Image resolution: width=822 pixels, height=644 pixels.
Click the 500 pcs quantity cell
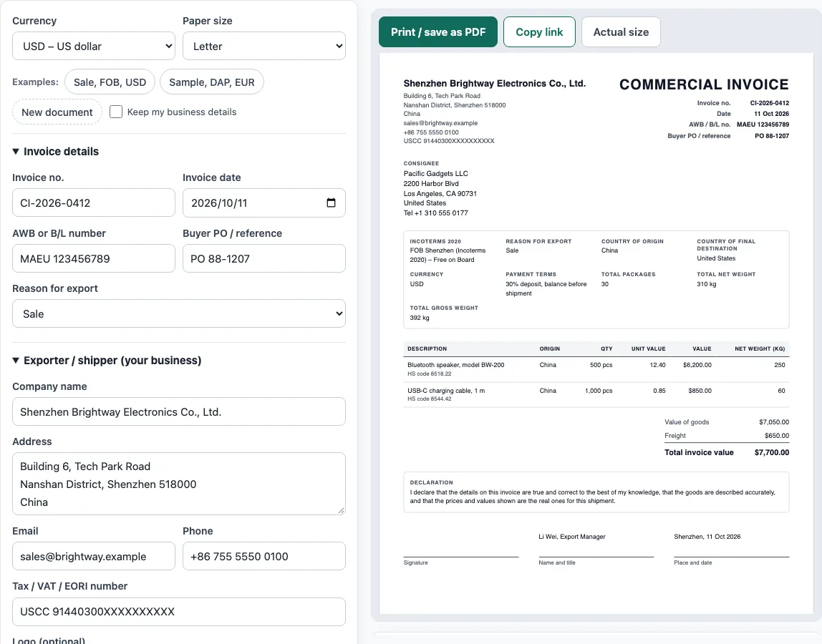tap(601, 365)
